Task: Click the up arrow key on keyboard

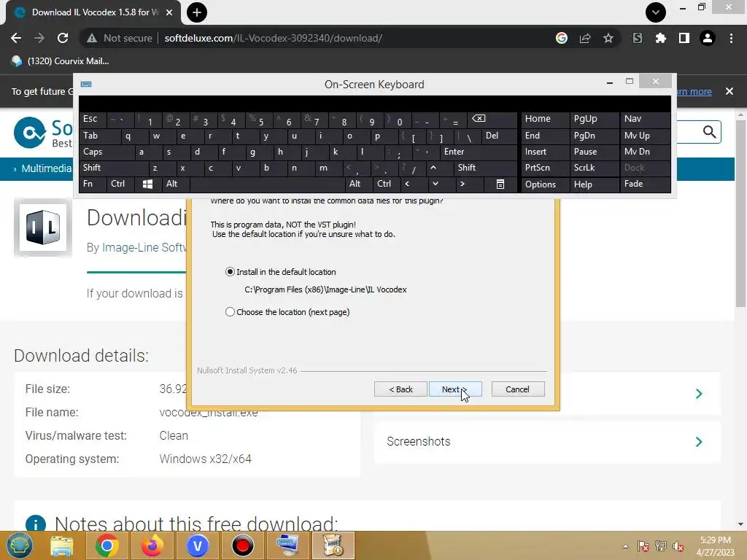Action: (x=433, y=168)
